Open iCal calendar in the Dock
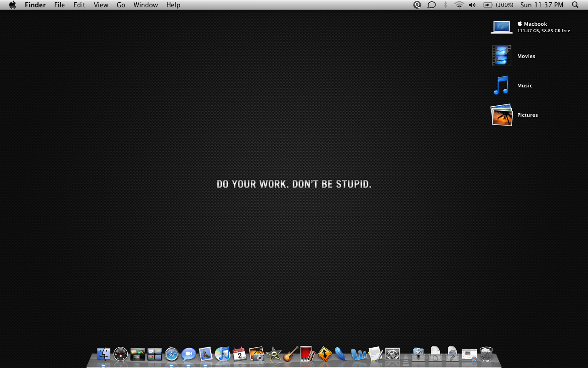 (x=239, y=354)
